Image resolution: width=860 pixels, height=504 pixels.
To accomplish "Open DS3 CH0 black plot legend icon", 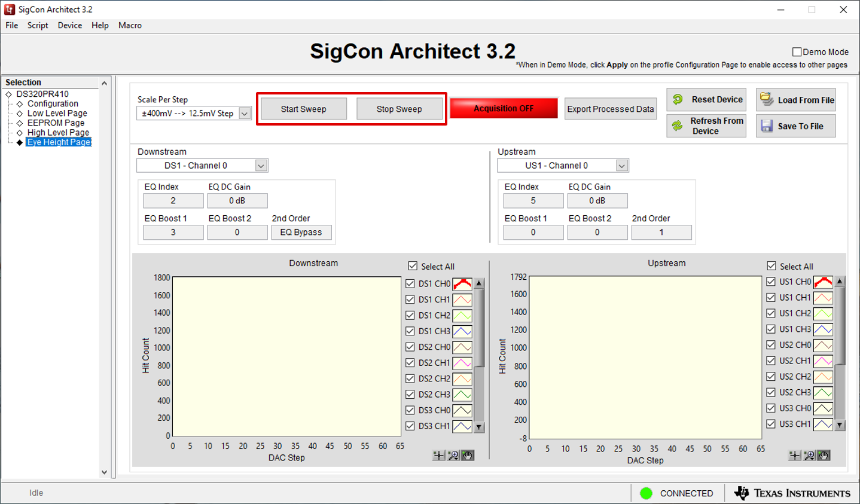I will pyautogui.click(x=462, y=410).
